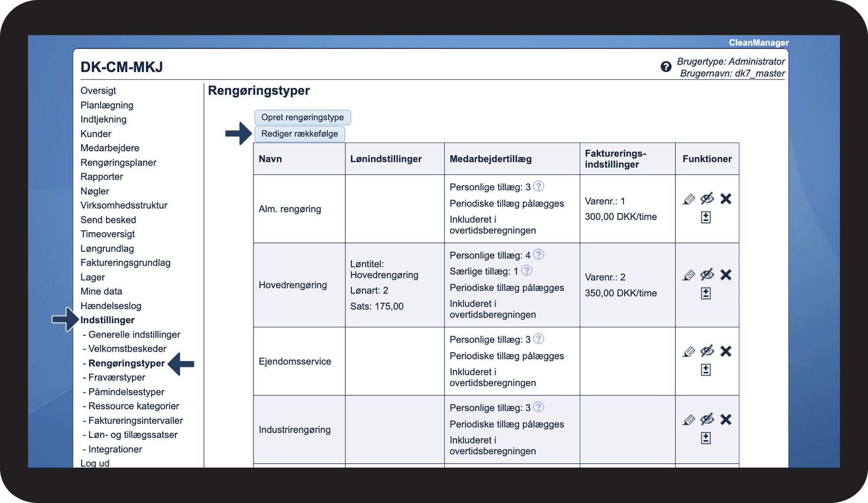Open the help question mark icon beside Brugertype
868x503 pixels.
coord(666,67)
